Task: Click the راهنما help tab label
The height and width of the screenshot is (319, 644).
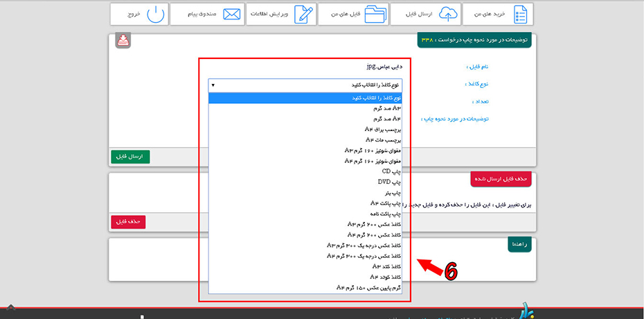Action: (x=519, y=245)
